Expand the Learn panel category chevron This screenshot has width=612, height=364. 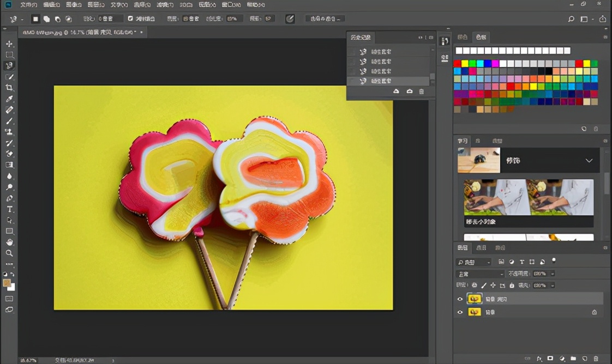point(589,160)
